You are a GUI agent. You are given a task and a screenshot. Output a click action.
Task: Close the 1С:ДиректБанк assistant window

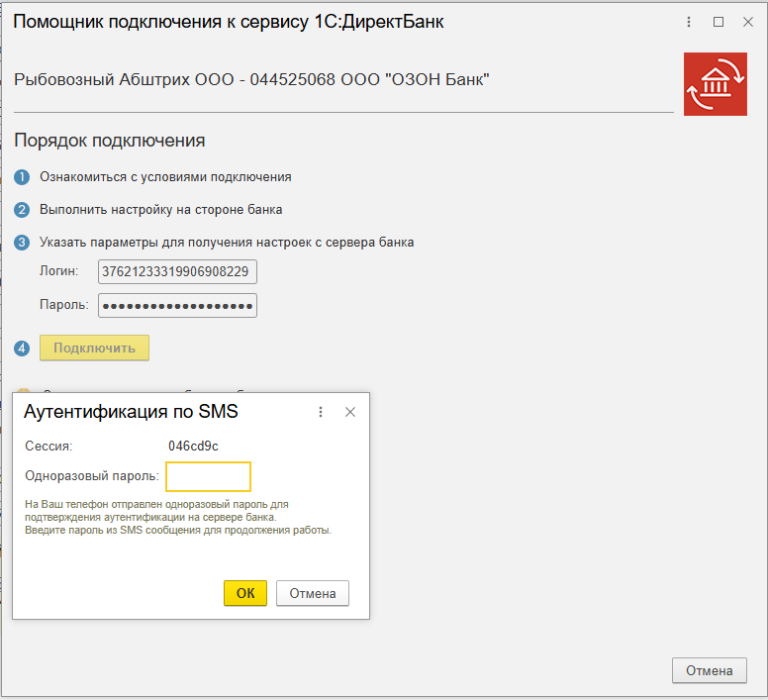coord(748,22)
